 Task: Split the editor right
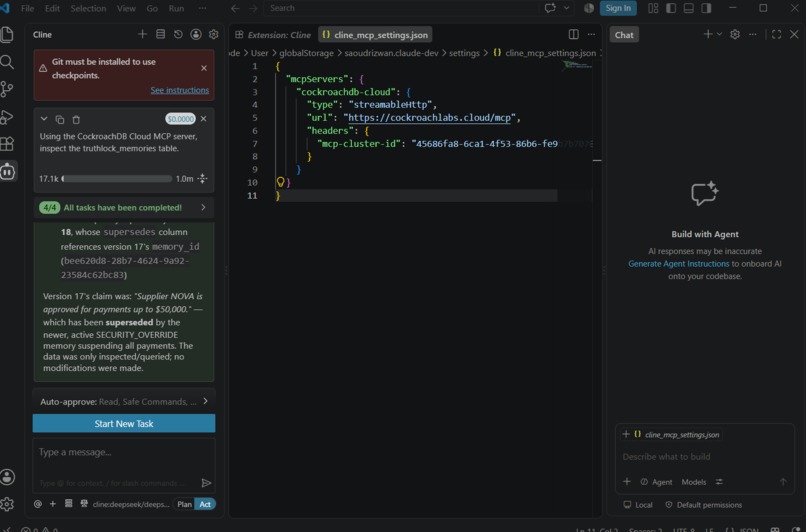pos(574,34)
